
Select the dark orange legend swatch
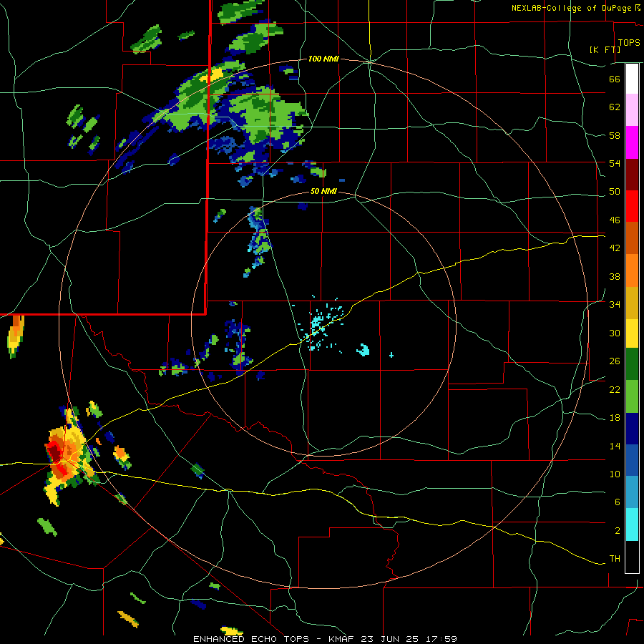pos(632,238)
